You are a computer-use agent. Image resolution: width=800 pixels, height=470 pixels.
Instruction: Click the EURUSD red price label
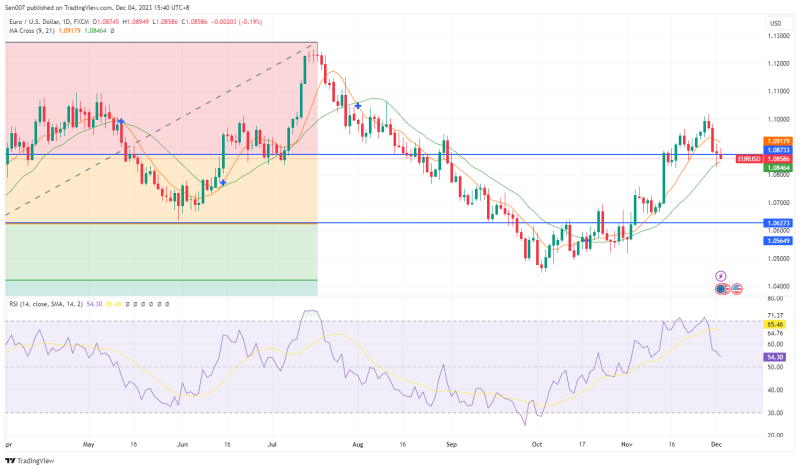click(749, 158)
